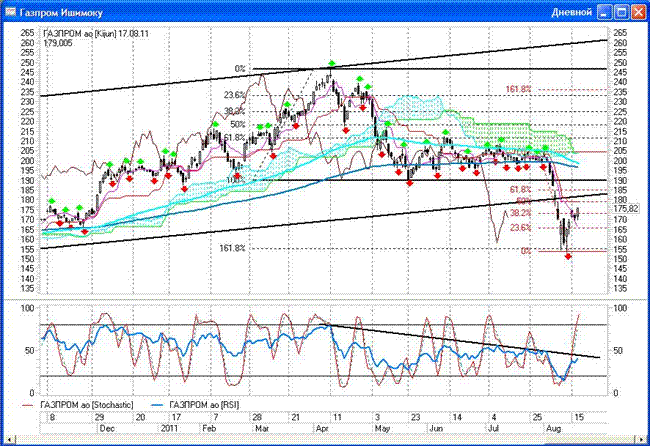Click the red '23.6%' Fibonacci label

tap(520, 228)
